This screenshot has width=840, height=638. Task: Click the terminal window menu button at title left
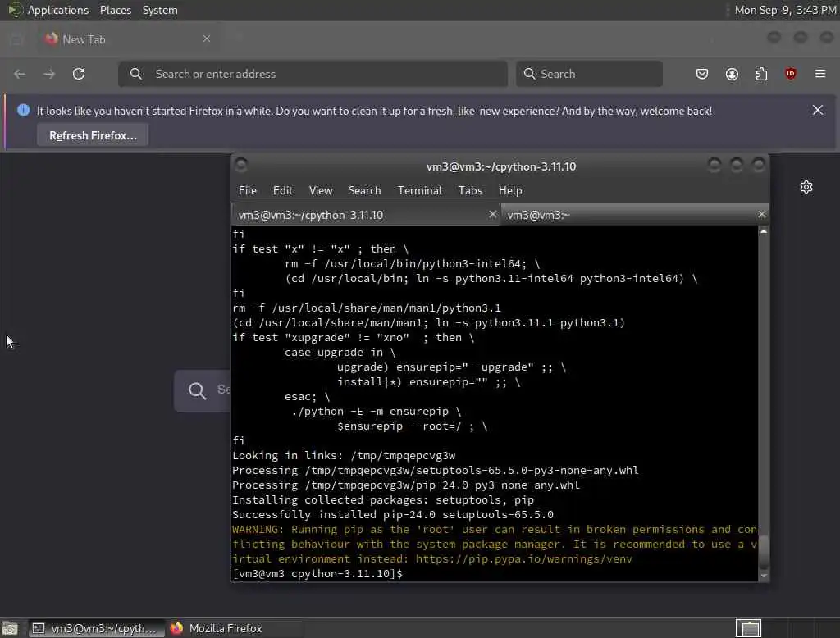(x=241, y=165)
